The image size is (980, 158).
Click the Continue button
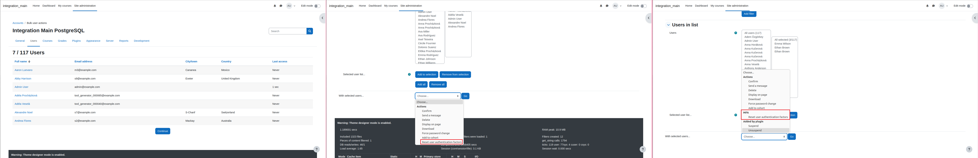coord(162,131)
